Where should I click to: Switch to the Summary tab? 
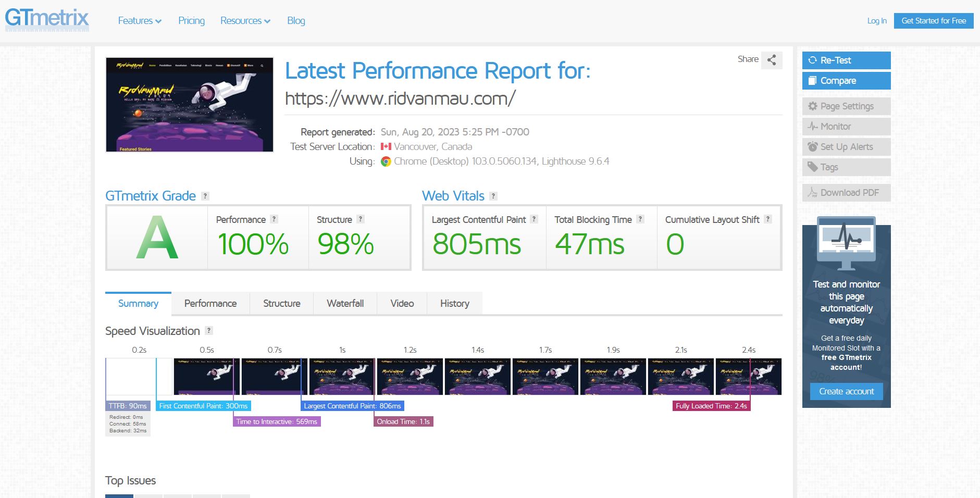pos(138,304)
